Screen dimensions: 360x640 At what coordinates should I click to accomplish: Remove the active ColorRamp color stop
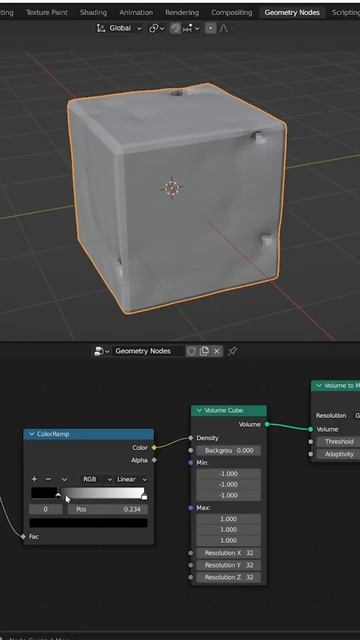click(x=48, y=479)
